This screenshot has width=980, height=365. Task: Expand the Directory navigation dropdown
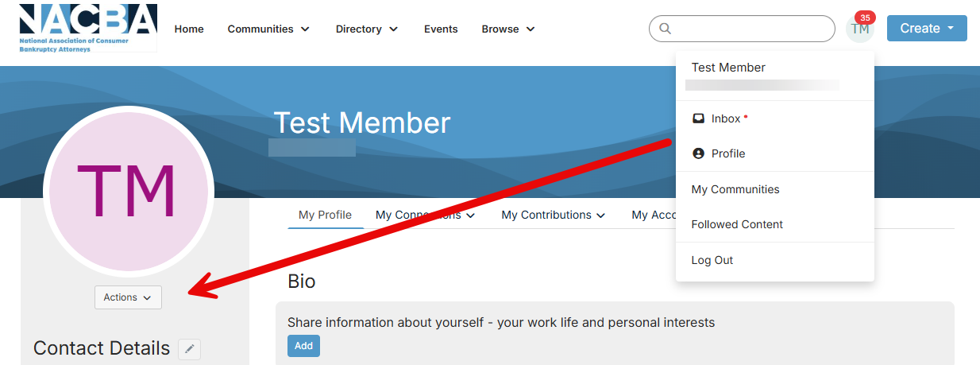[368, 29]
